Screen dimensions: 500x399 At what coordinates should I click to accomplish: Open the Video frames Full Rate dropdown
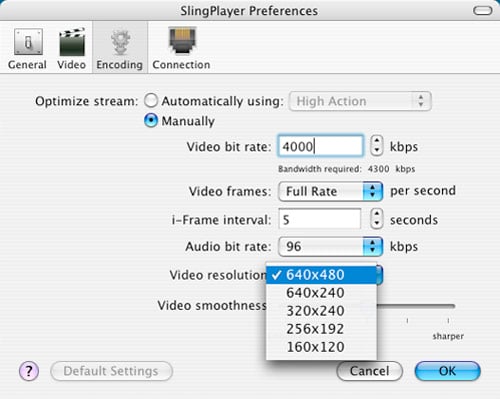330,191
